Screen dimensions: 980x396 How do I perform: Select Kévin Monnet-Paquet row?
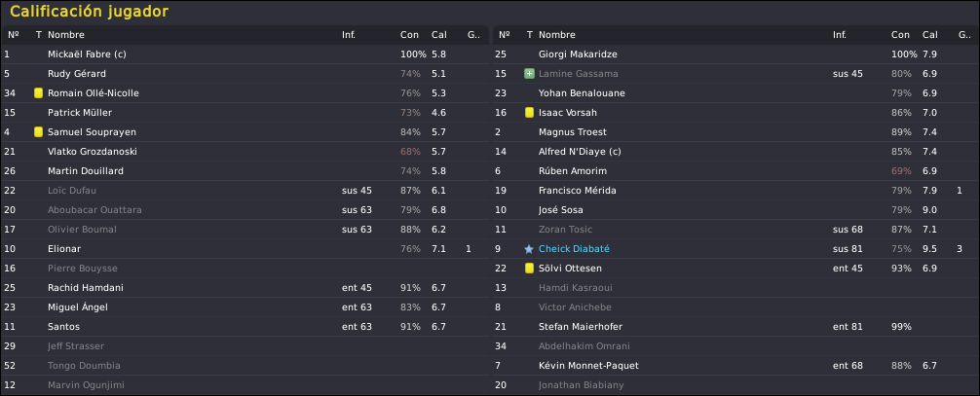click(735, 366)
